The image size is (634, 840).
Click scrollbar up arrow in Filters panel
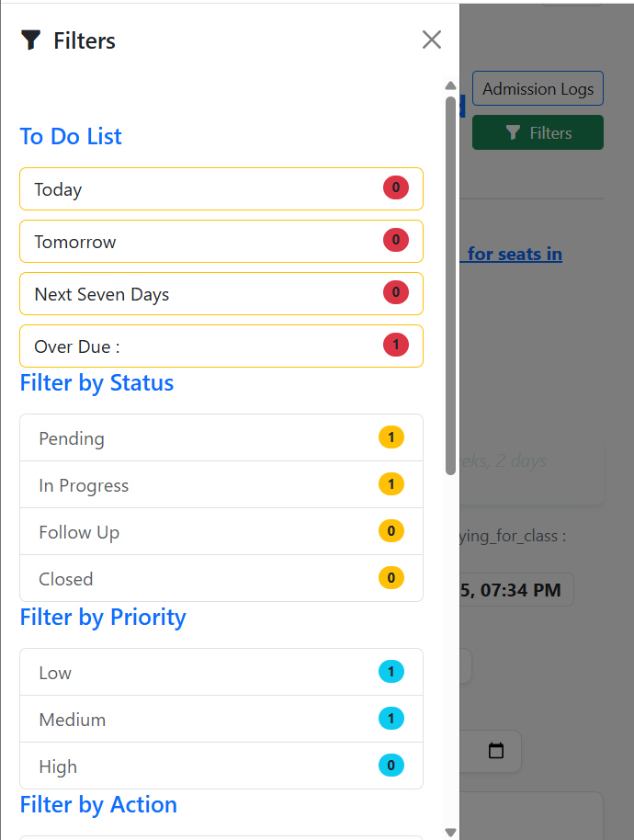pos(450,86)
